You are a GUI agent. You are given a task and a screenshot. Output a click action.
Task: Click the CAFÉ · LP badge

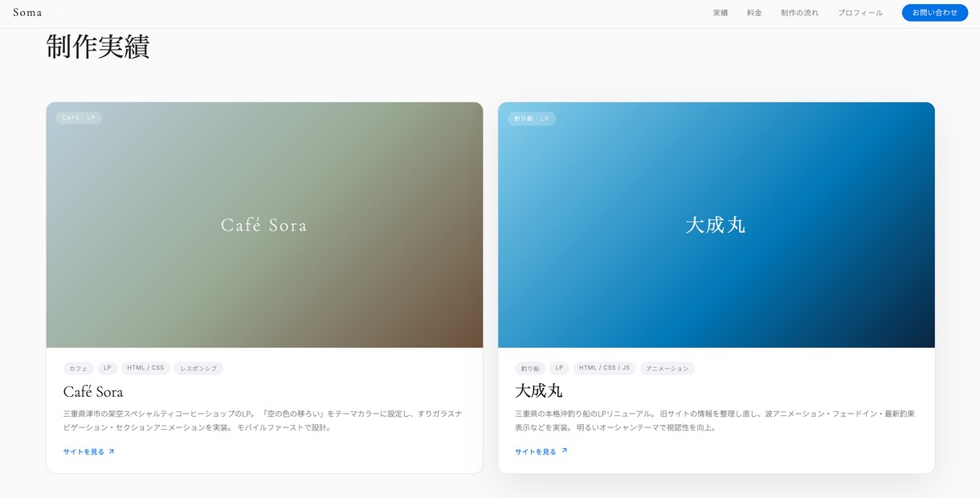79,118
